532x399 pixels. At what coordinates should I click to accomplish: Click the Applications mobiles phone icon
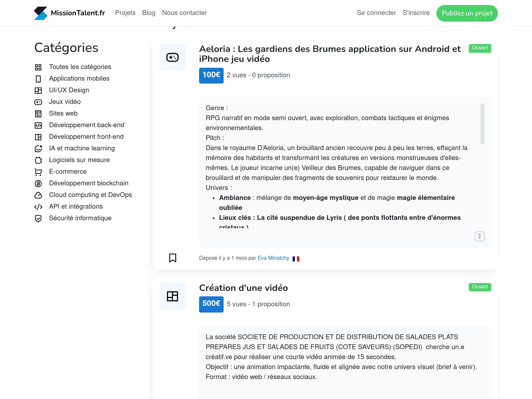click(x=38, y=79)
